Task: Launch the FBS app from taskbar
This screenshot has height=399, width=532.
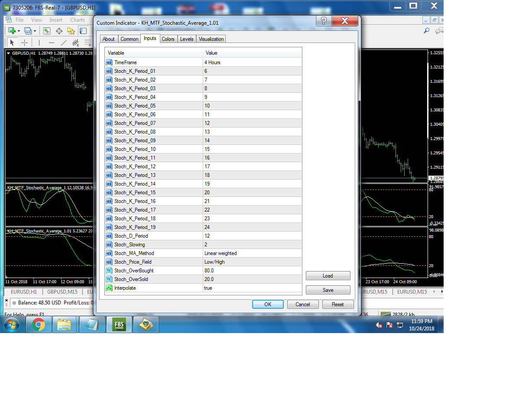Action: pyautogui.click(x=118, y=324)
